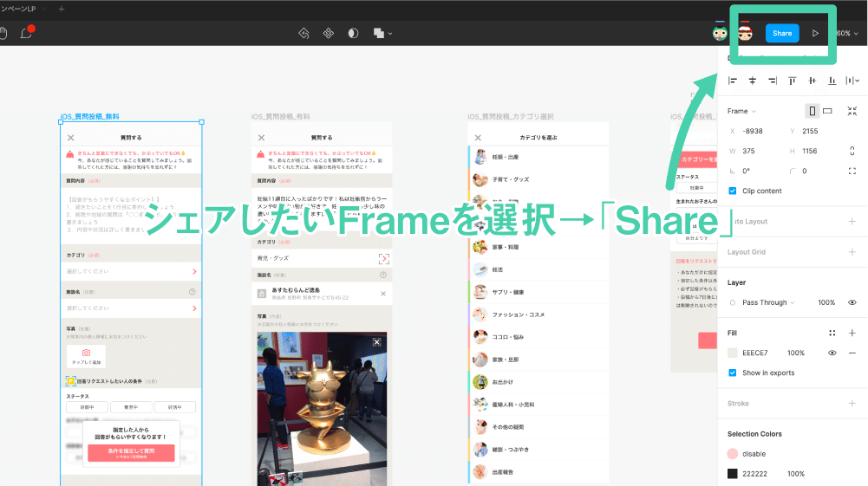Select ファッション・コスメ category row
The image size is (868, 486).
pyautogui.click(x=538, y=314)
